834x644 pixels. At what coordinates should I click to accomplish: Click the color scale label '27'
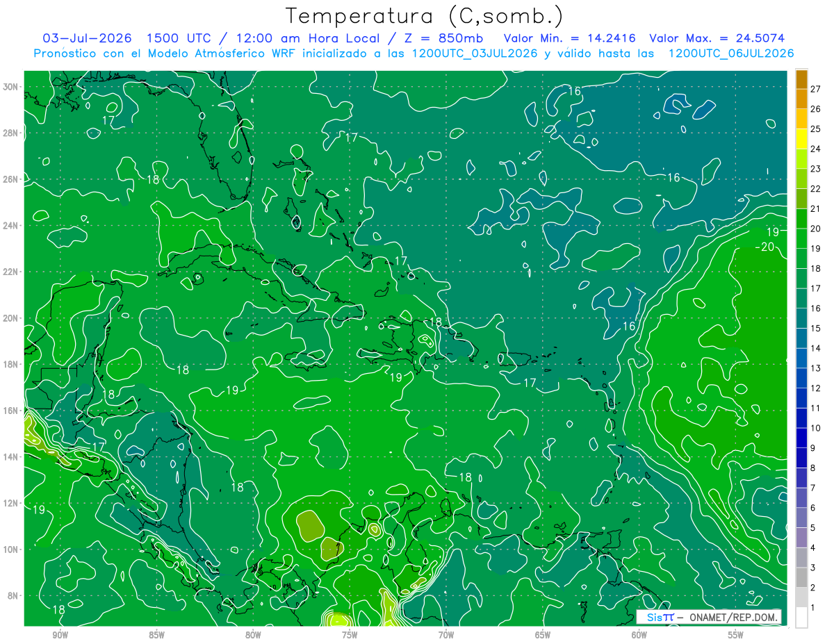click(815, 89)
